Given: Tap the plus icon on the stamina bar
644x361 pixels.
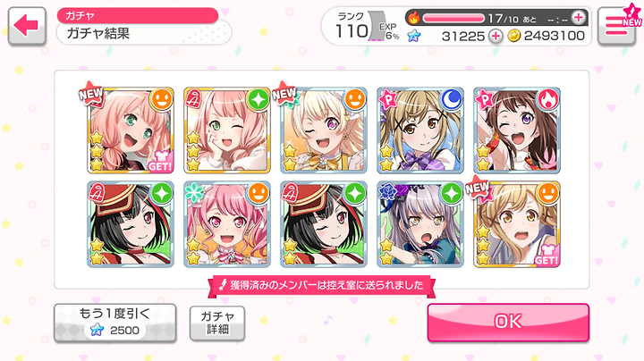Looking at the screenshot, I should click(579, 18).
